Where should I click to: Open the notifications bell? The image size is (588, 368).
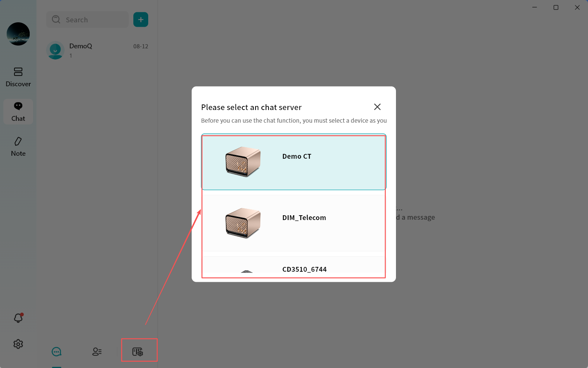click(x=18, y=318)
